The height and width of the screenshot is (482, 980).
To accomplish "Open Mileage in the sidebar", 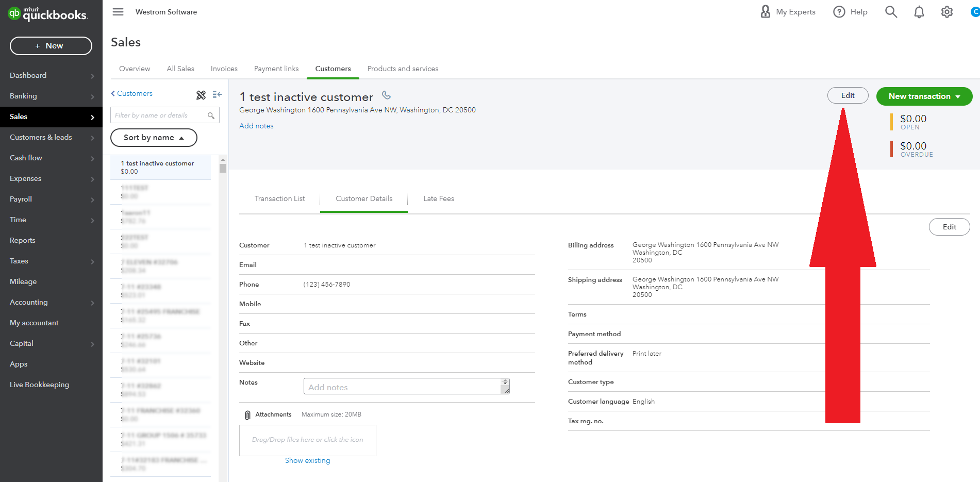I will (x=23, y=281).
